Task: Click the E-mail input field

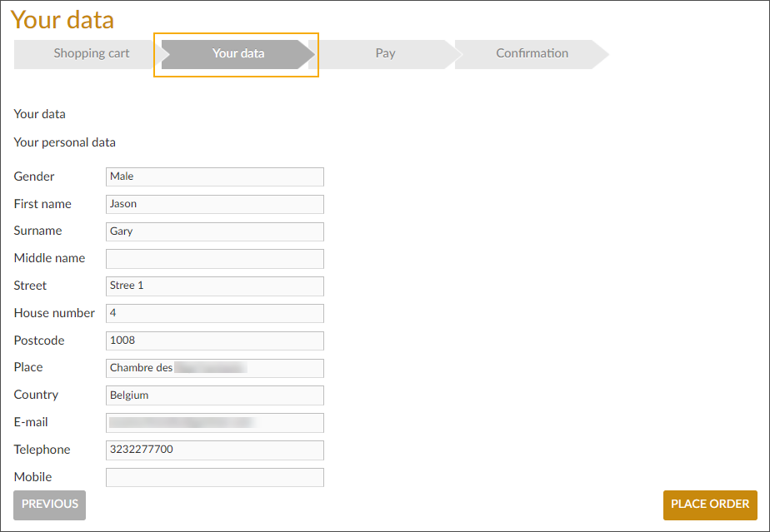Action: pos(215,423)
